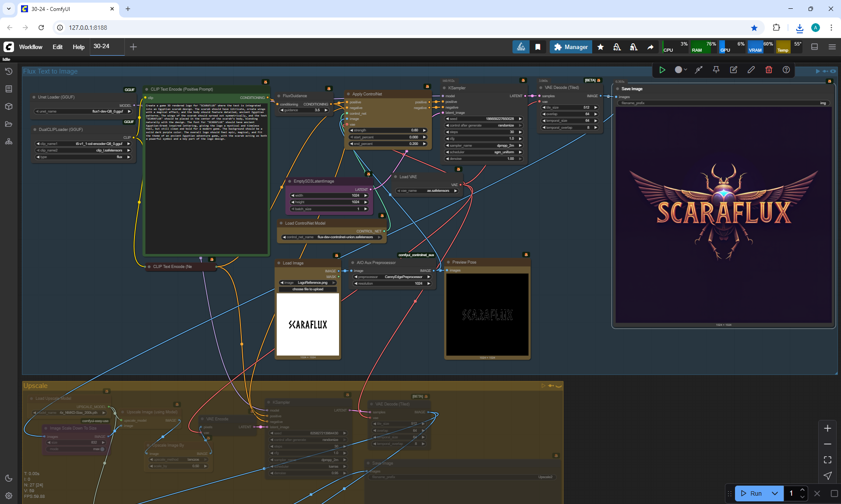Toggle the bottom panel icon
The height and width of the screenshot is (504, 841).
pyautogui.click(x=814, y=47)
